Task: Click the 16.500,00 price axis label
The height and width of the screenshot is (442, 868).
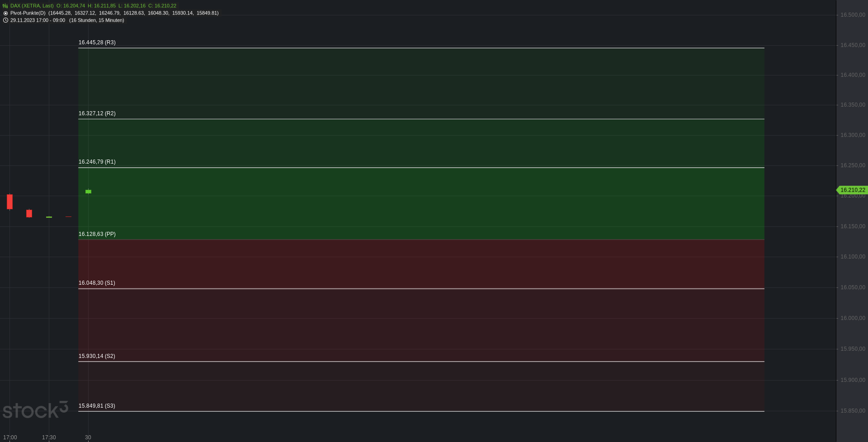Action: (x=853, y=15)
